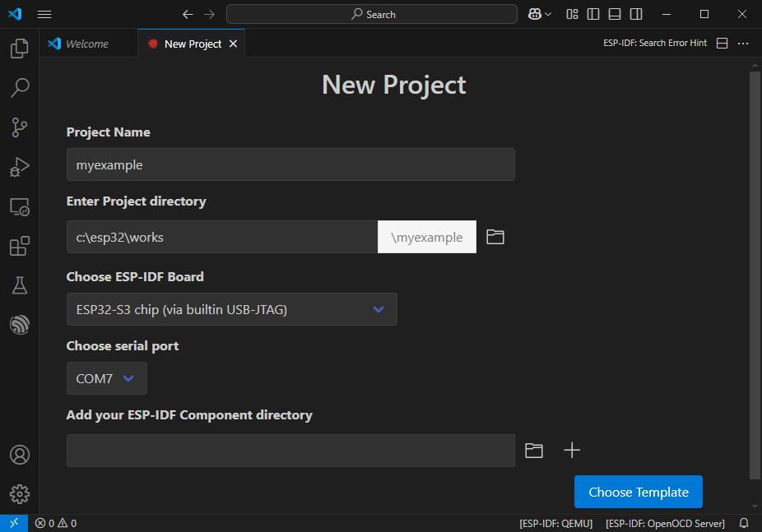The image size is (762, 532).
Task: Expand the COM7 serial port dropdown
Action: coord(106,378)
